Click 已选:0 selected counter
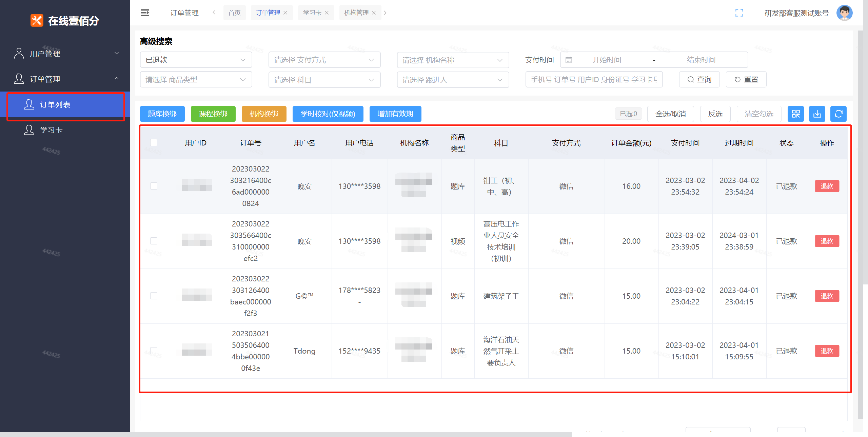The height and width of the screenshot is (437, 868). 629,114
